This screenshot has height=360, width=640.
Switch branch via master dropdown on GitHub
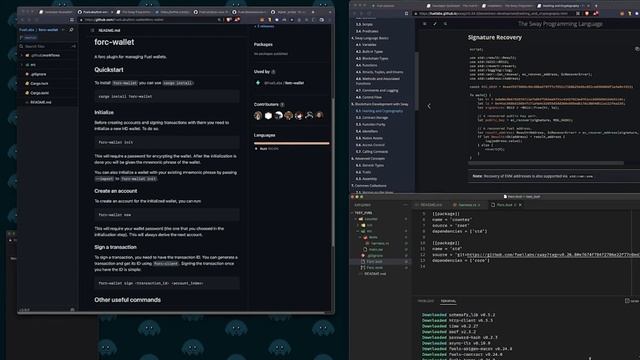[30, 38]
